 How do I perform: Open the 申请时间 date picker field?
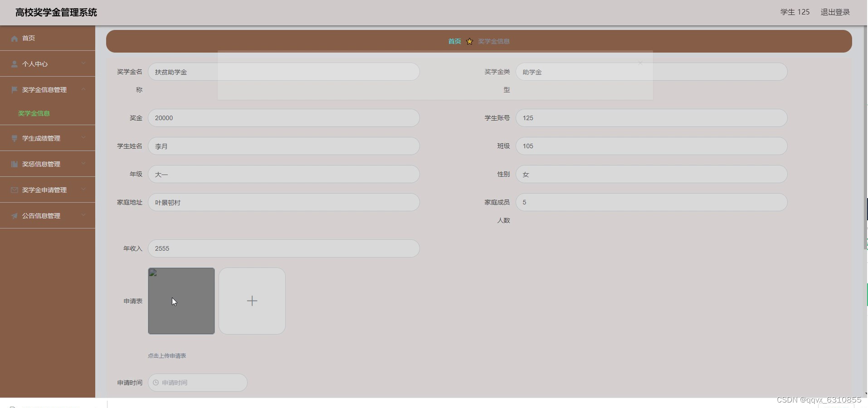[x=198, y=383]
